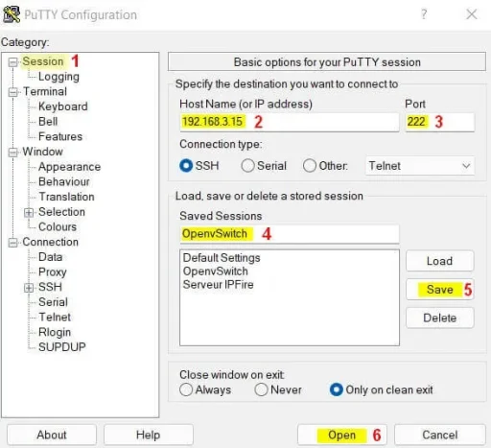
Task: Expand the Selection tree node
Action: tap(29, 212)
